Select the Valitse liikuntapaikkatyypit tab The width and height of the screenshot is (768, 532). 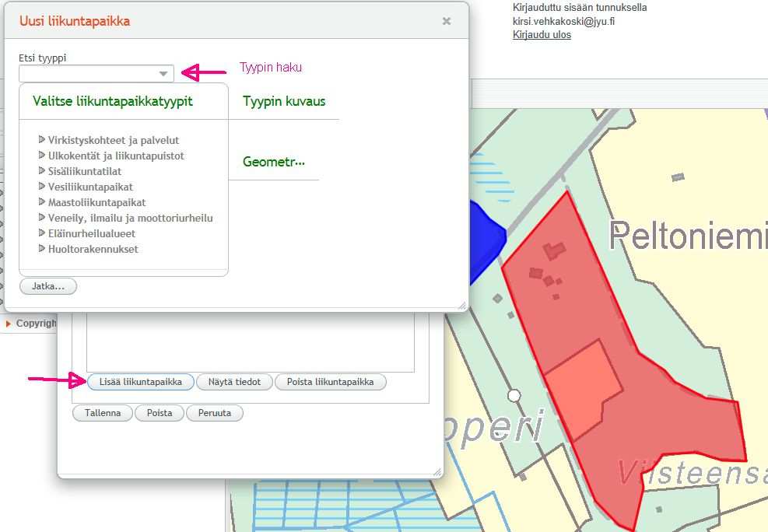coord(113,101)
